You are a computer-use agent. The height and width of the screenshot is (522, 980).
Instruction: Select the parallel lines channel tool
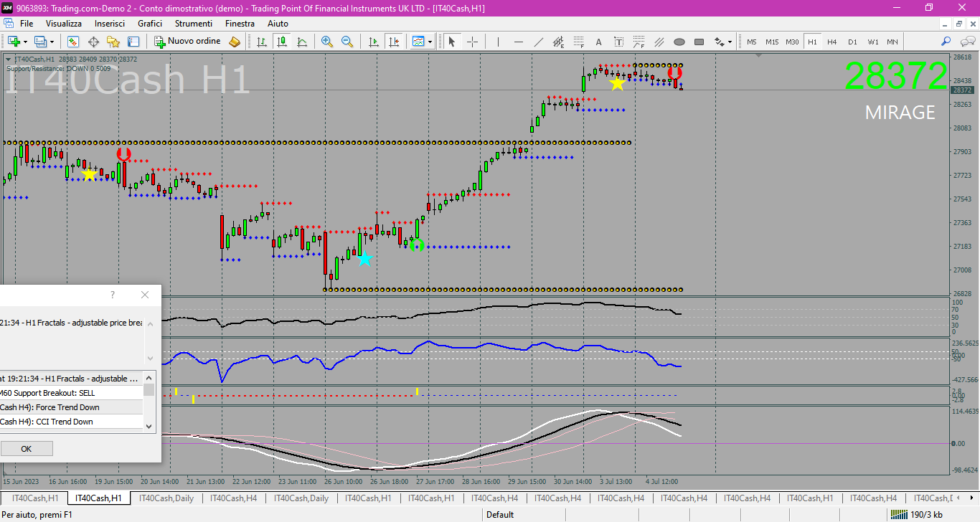pyautogui.click(x=659, y=42)
